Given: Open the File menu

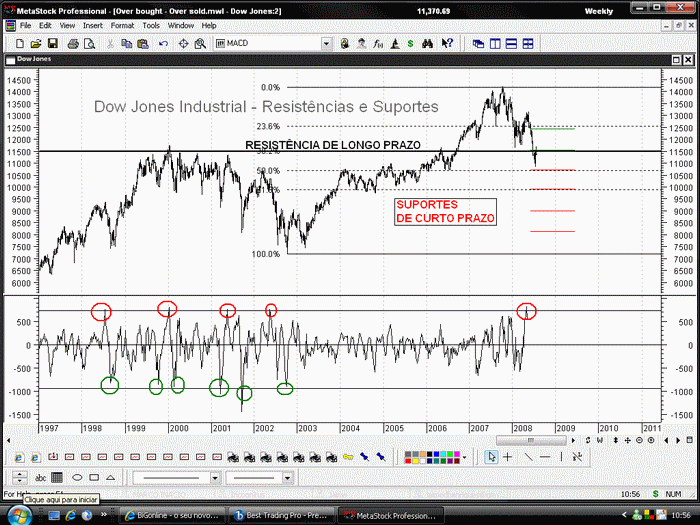Looking at the screenshot, I should tap(25, 25).
